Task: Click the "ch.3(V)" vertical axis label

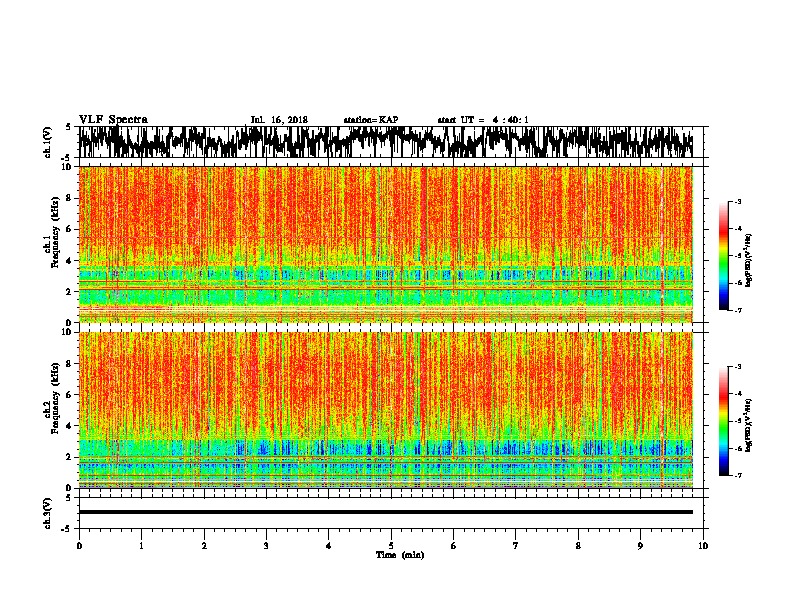Action: pos(48,513)
